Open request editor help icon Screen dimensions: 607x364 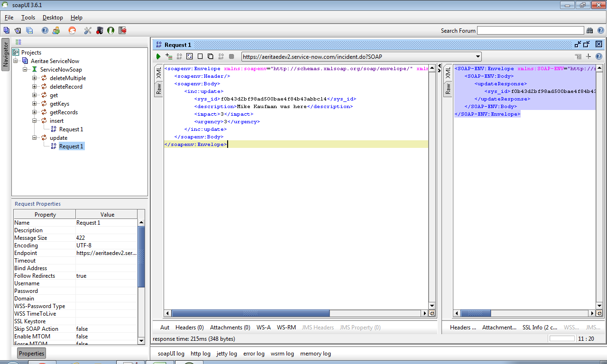[x=599, y=56]
